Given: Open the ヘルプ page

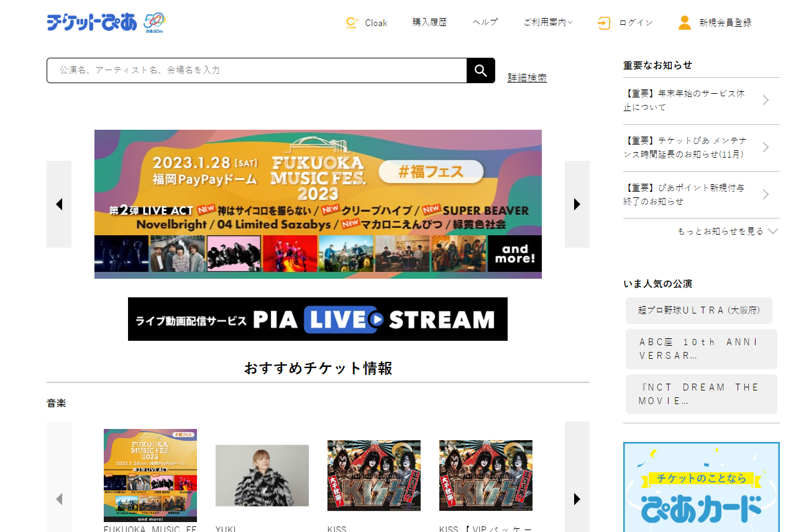Looking at the screenshot, I should 485,22.
